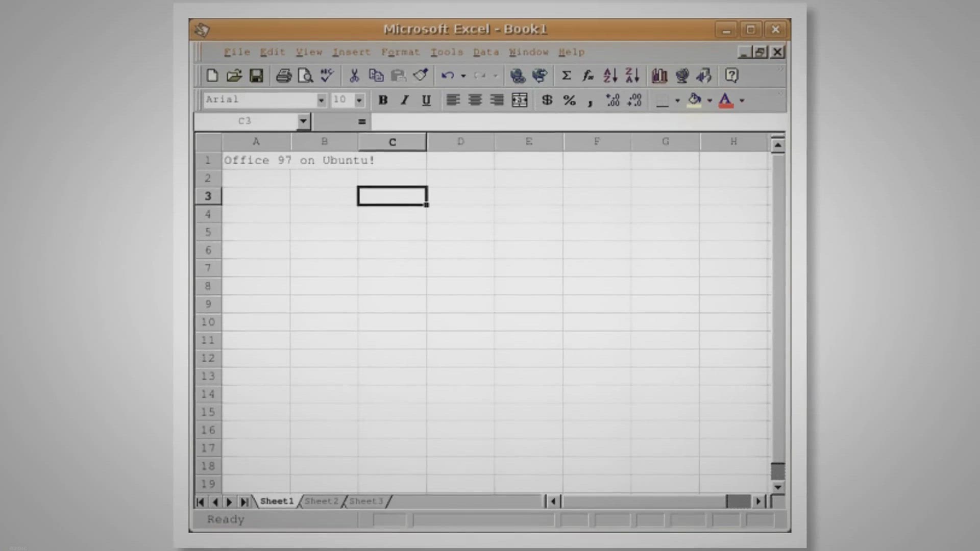Save the workbook with the floppy disk icon

pos(256,76)
